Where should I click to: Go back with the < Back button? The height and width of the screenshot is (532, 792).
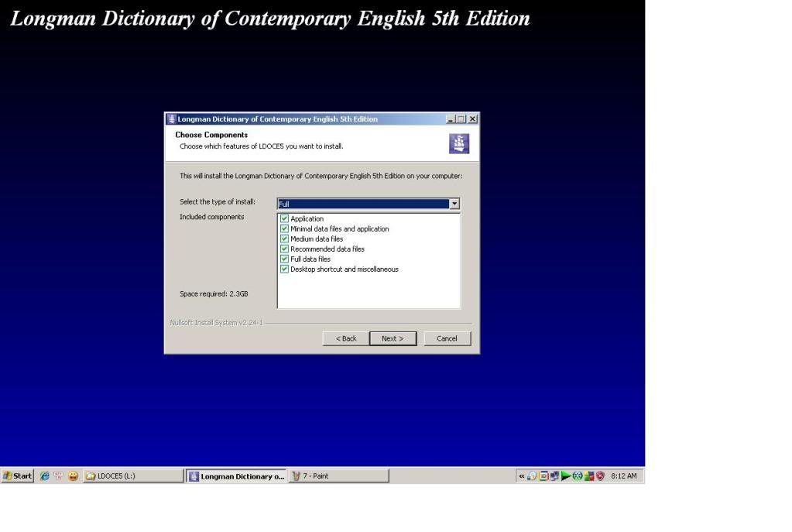pyautogui.click(x=346, y=338)
